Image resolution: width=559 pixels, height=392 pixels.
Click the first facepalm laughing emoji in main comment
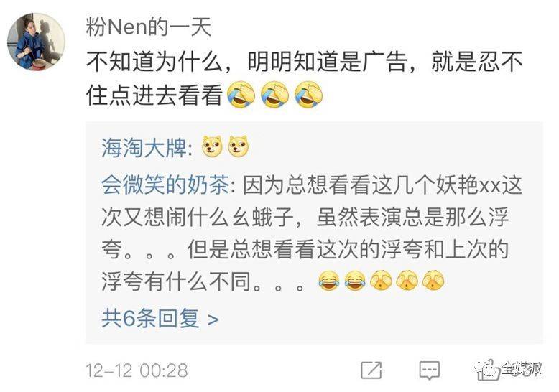point(241,95)
